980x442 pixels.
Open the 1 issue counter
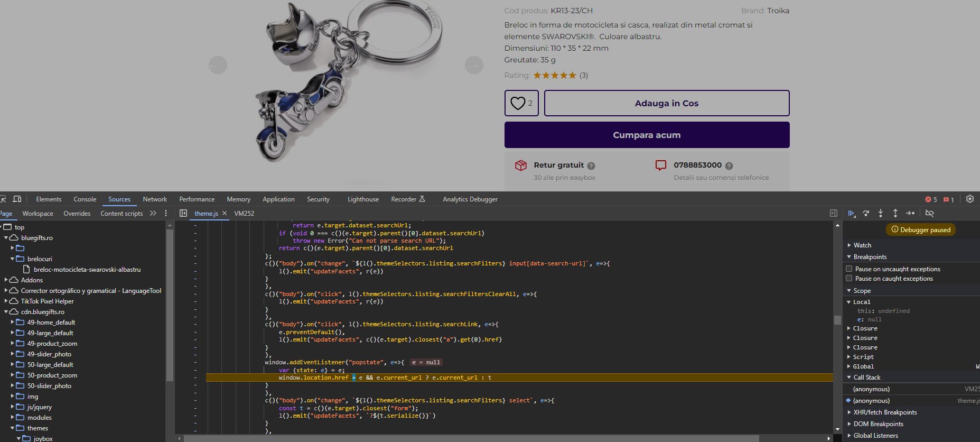(949, 199)
